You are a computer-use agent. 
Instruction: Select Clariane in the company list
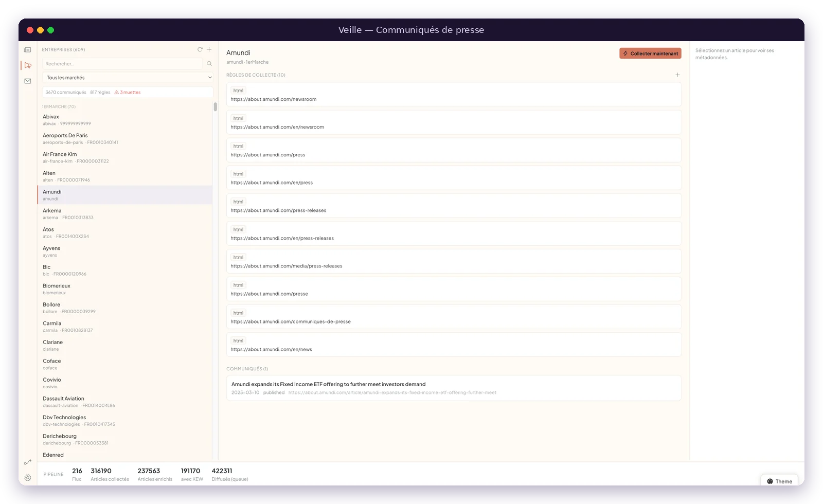[125, 346]
